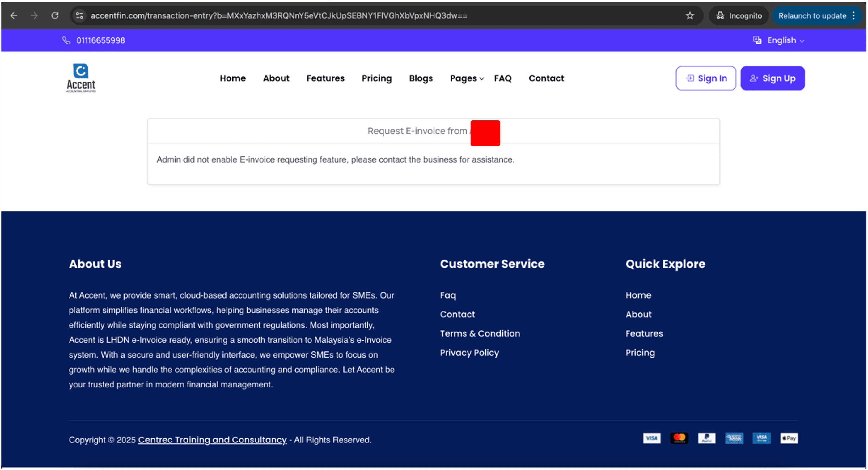Click the PayPal payment icon
Image resolution: width=868 pixels, height=470 pixels.
pyautogui.click(x=706, y=438)
